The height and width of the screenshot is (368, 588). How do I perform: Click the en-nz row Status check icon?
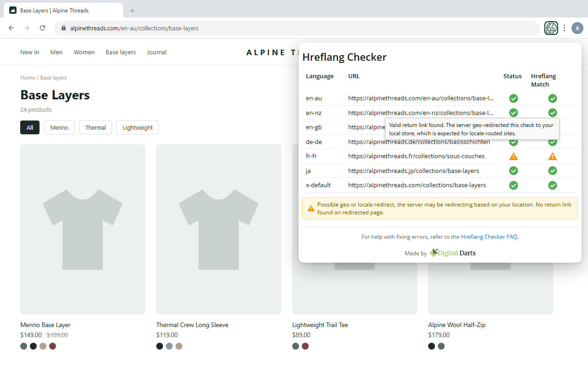point(514,113)
